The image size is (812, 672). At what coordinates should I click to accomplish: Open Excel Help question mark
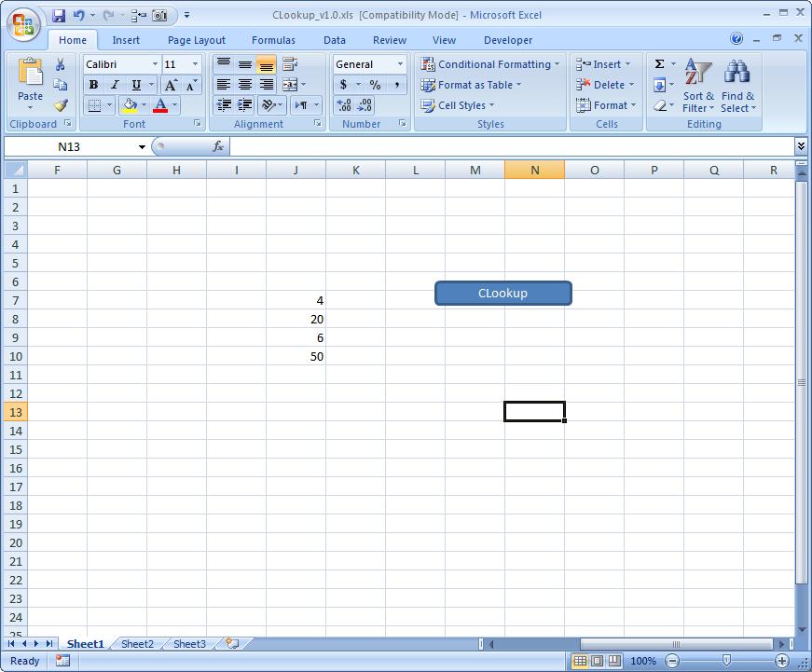[x=736, y=39]
